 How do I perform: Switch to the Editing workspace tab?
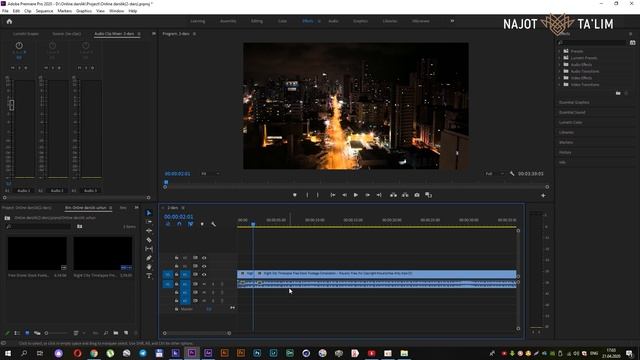click(x=257, y=21)
